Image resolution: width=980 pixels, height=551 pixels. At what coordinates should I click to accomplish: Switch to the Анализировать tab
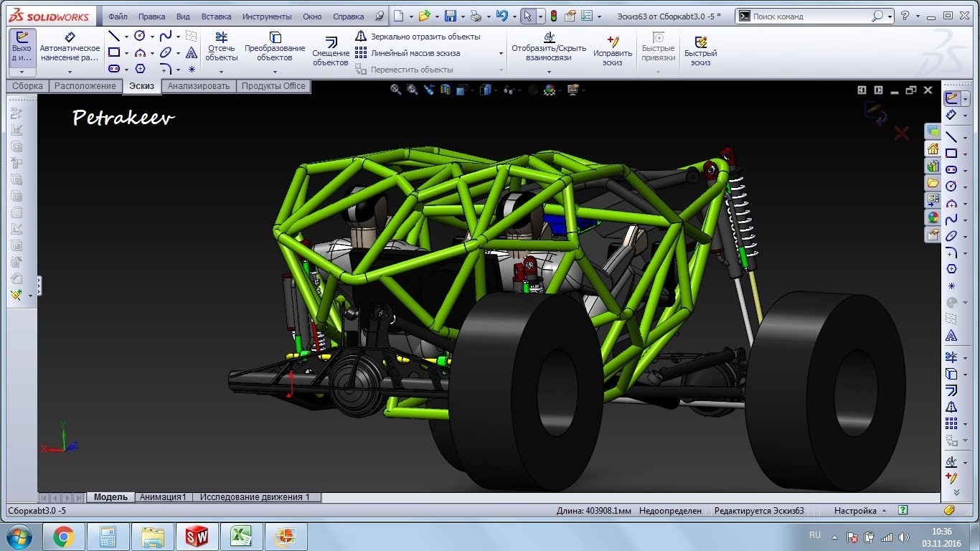[199, 86]
